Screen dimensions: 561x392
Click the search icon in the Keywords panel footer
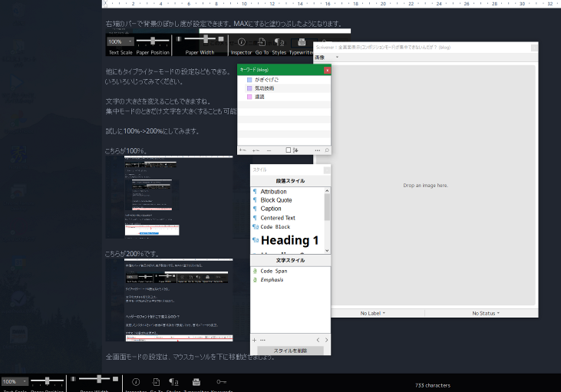click(x=327, y=150)
